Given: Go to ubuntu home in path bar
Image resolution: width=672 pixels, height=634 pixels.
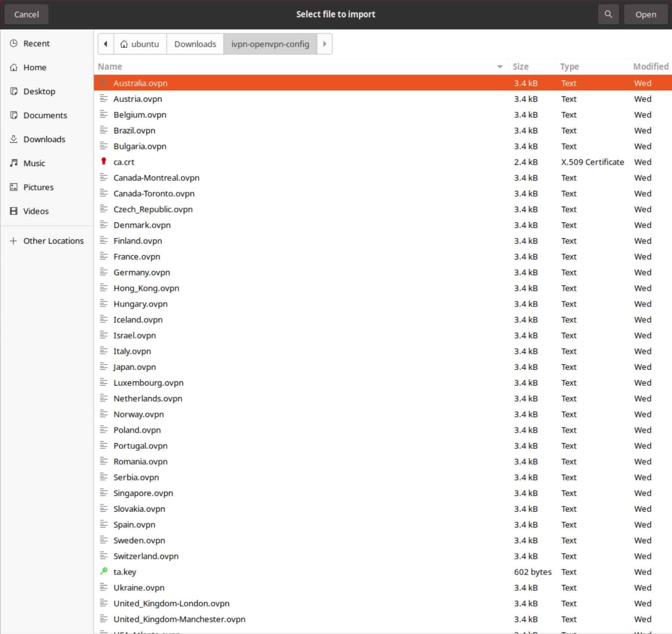Looking at the screenshot, I should coord(140,44).
